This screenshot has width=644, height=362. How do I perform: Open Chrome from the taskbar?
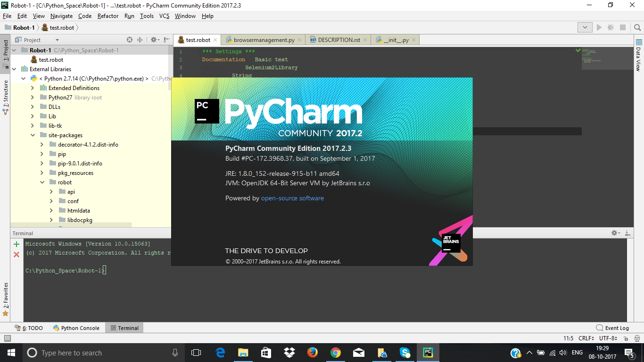[335, 353]
